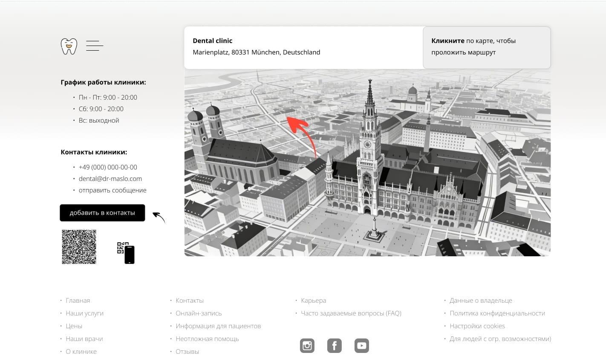The height and width of the screenshot is (364, 606).
Task: Open "О клинике" footer link
Action: (x=81, y=352)
